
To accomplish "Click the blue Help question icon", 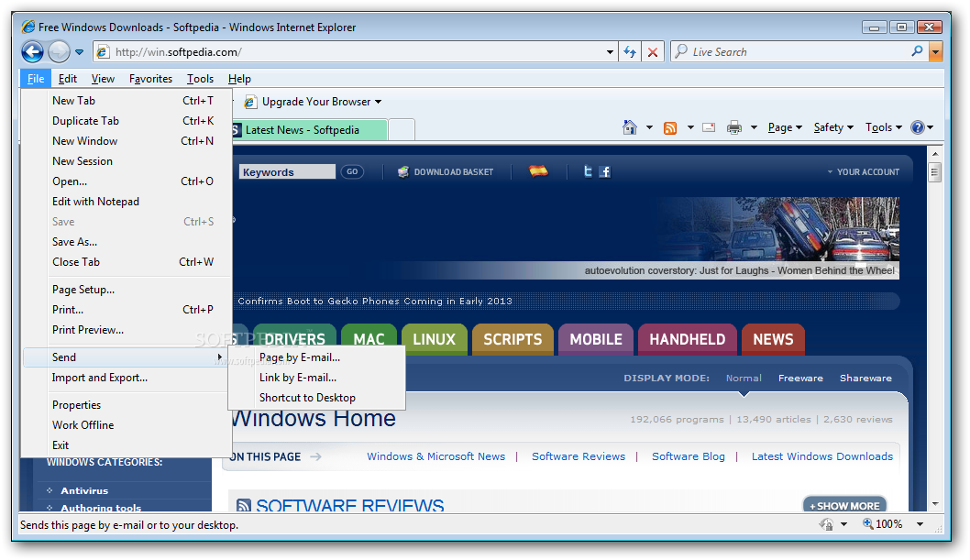I will pyautogui.click(x=918, y=127).
